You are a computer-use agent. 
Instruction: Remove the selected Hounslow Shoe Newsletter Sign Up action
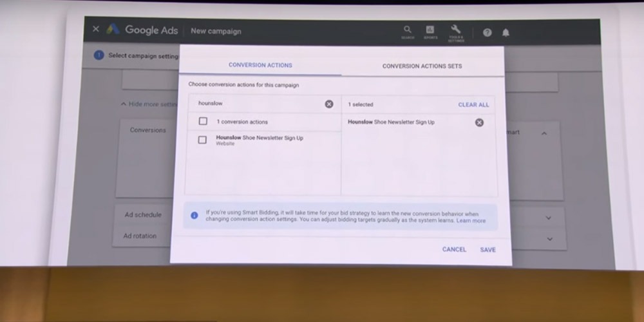(479, 122)
